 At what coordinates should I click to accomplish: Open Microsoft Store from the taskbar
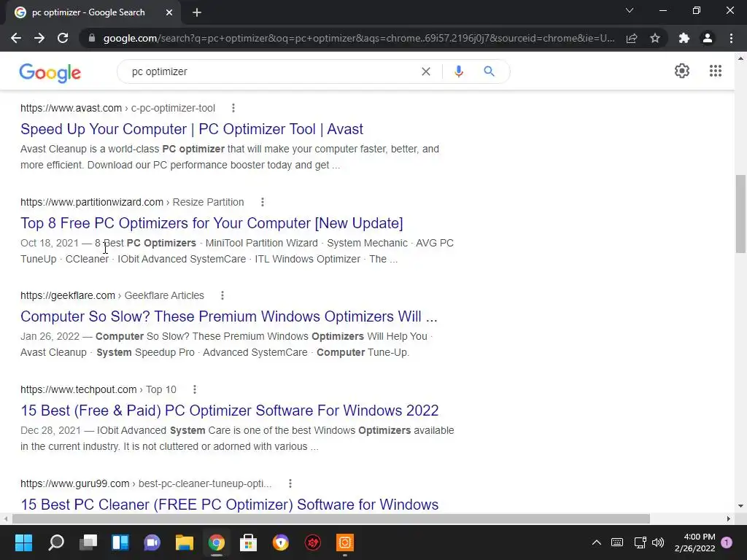[248, 542]
